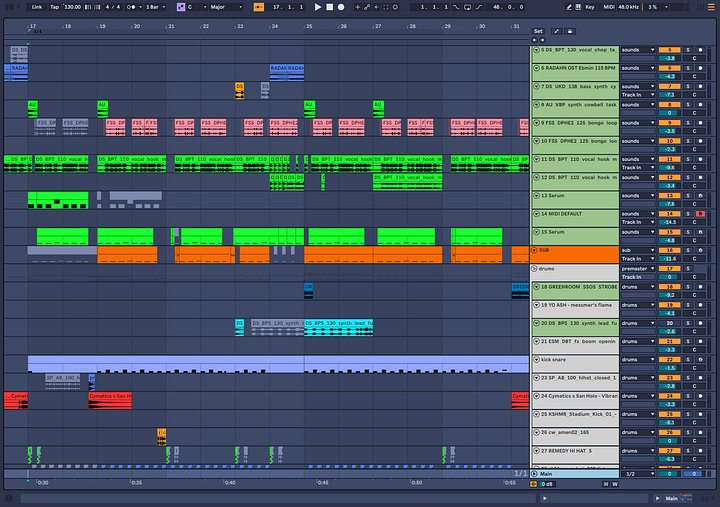The width and height of the screenshot is (720, 507).
Task: Toggle the Punch-In switch
Action: 456,7
